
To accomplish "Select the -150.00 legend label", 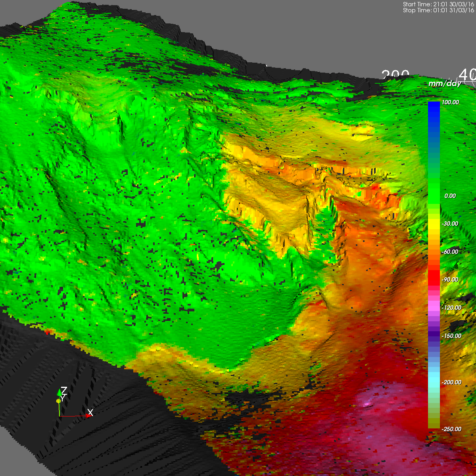I will pos(451,336).
